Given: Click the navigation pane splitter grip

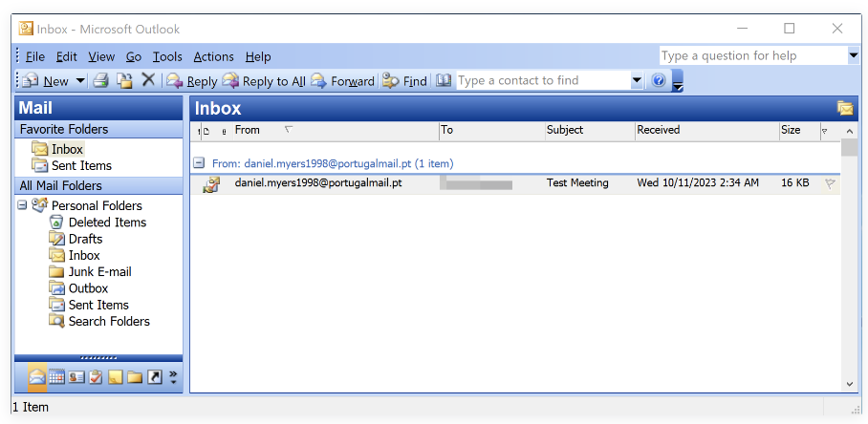Looking at the screenshot, I should pyautogui.click(x=98, y=358).
